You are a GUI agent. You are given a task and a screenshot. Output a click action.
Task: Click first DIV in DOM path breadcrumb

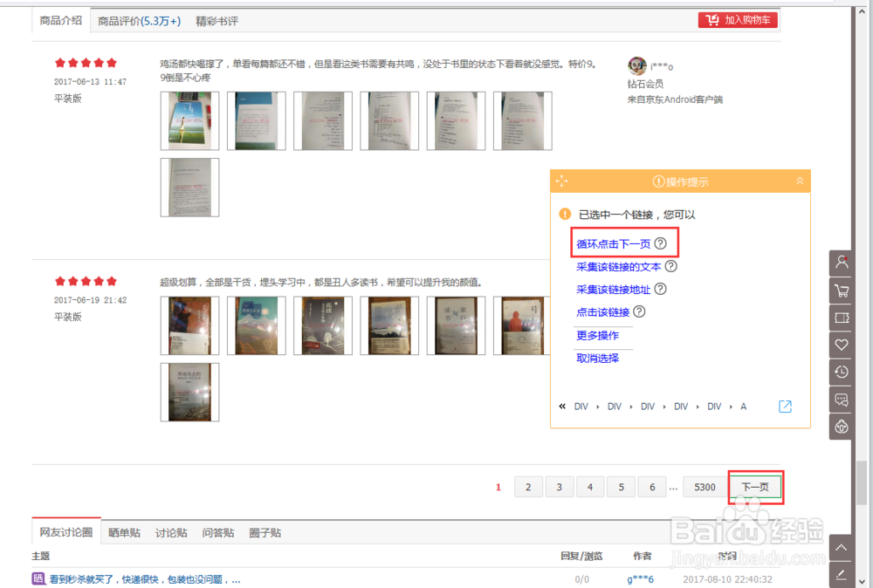pos(581,407)
